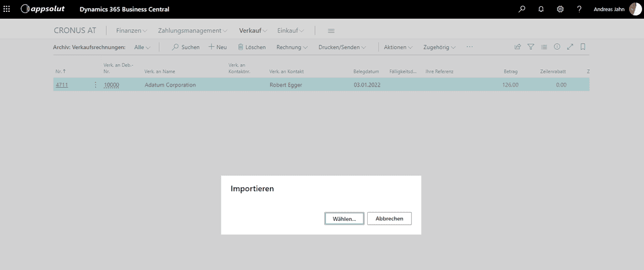Open the Alle view filter dropdown

tap(142, 47)
